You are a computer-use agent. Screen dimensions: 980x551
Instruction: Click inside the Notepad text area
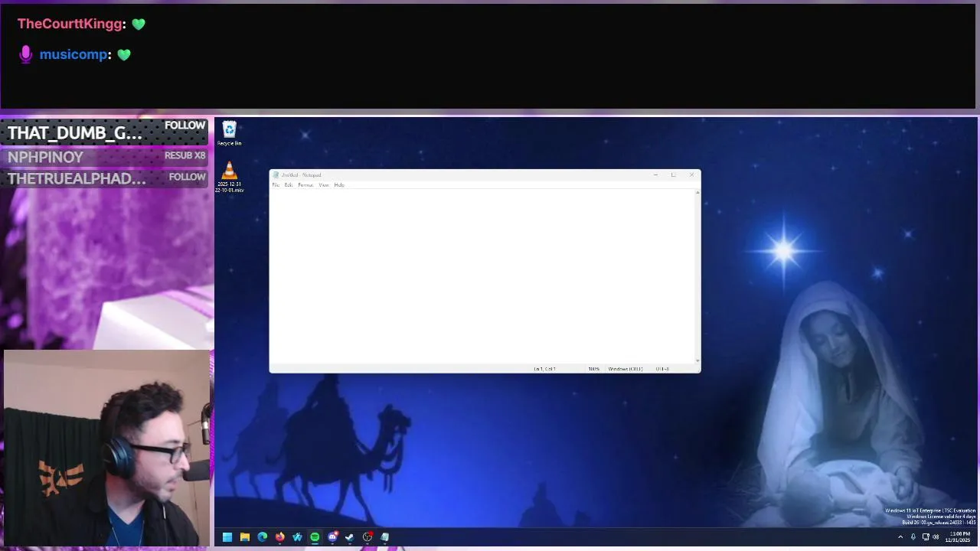[x=482, y=276]
